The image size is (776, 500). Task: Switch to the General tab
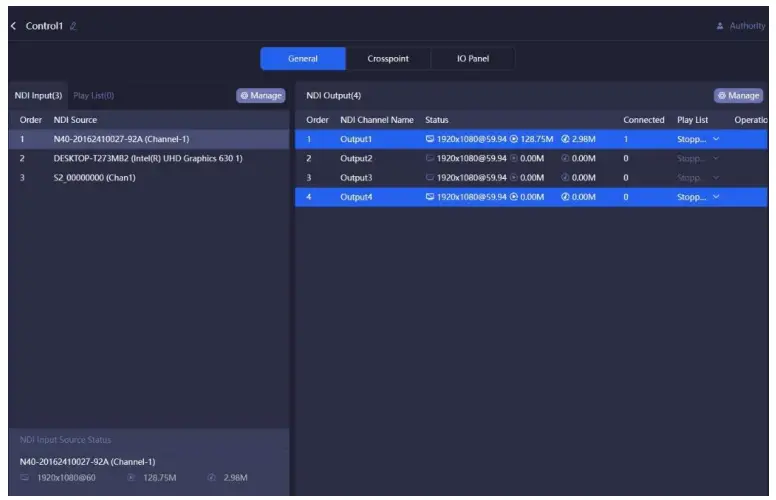(x=303, y=58)
